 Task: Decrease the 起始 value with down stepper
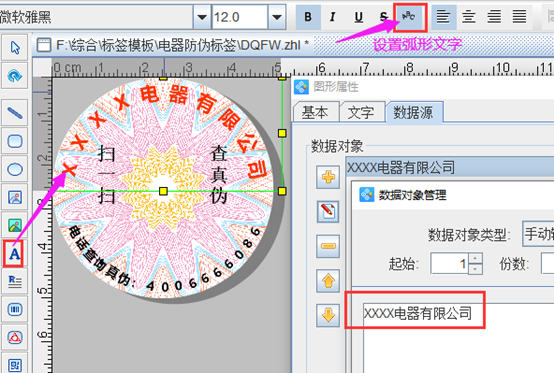click(475, 269)
